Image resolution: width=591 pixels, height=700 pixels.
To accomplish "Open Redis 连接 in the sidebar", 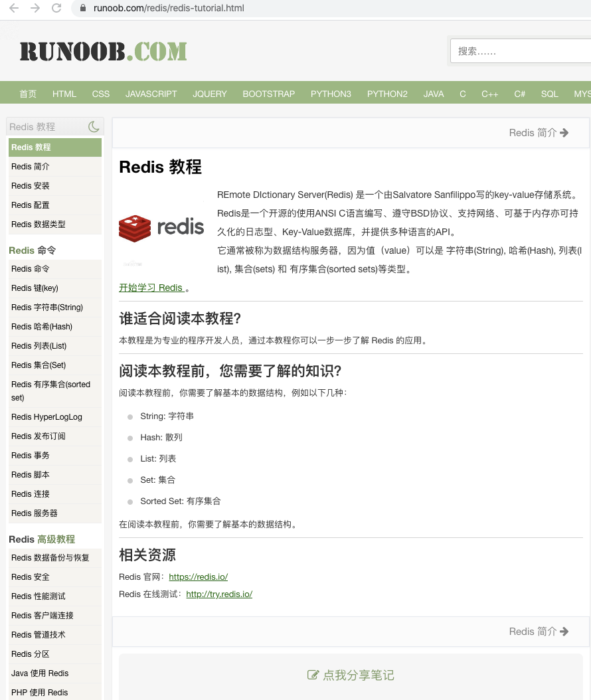I will pos(55,493).
